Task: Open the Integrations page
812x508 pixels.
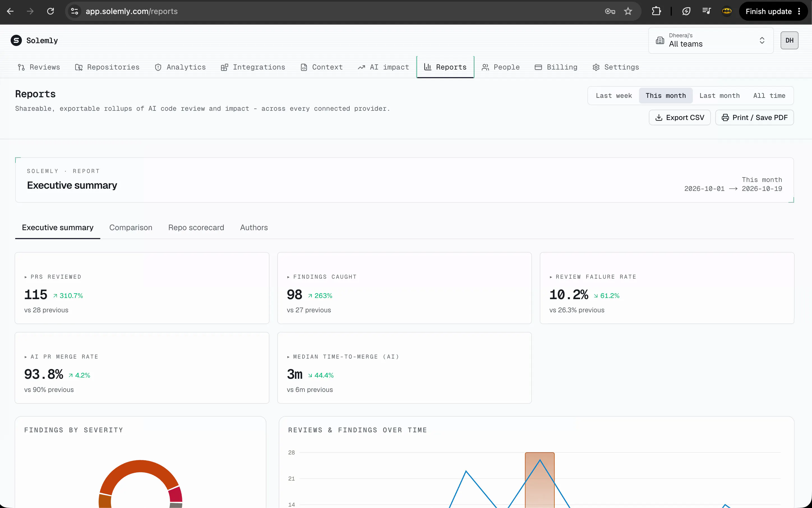Action: tap(253, 67)
